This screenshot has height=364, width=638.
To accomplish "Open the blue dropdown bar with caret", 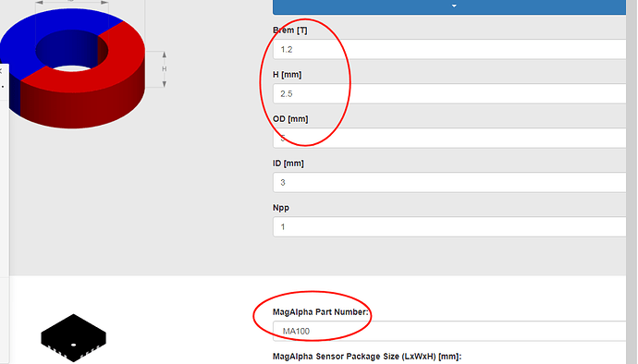I will point(449,6).
